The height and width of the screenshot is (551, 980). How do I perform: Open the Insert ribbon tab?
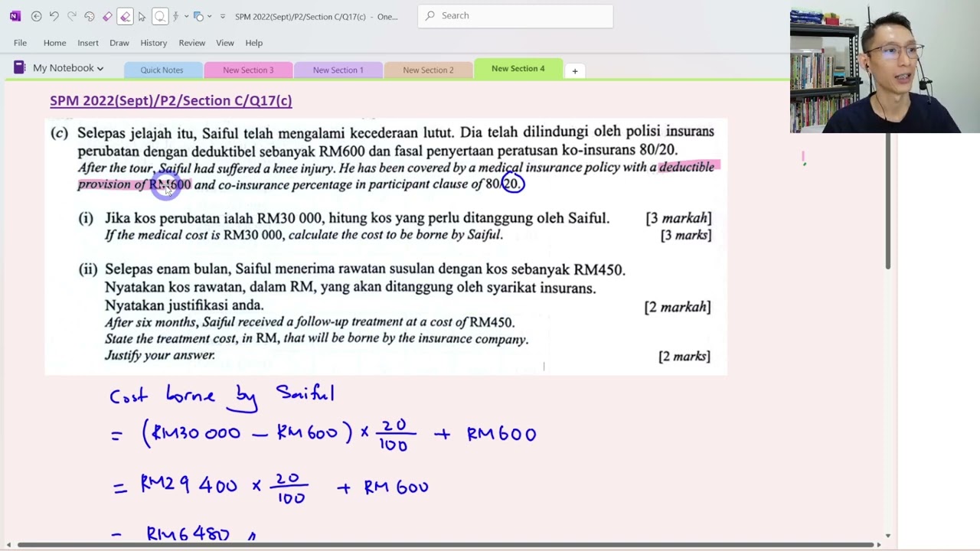(x=88, y=43)
